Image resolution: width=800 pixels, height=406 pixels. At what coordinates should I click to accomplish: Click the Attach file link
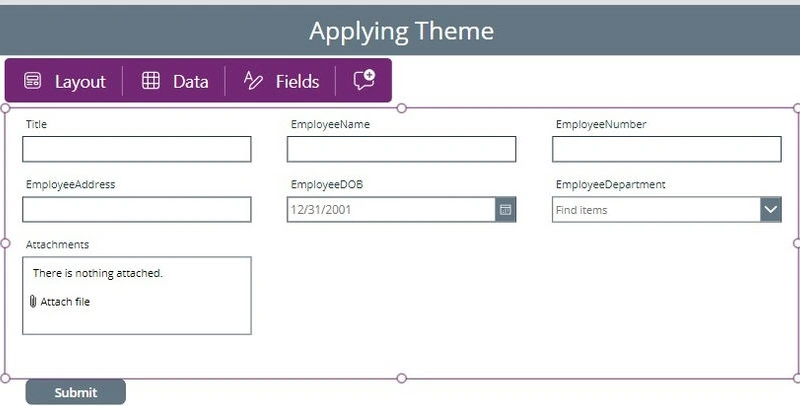pyautogui.click(x=65, y=301)
